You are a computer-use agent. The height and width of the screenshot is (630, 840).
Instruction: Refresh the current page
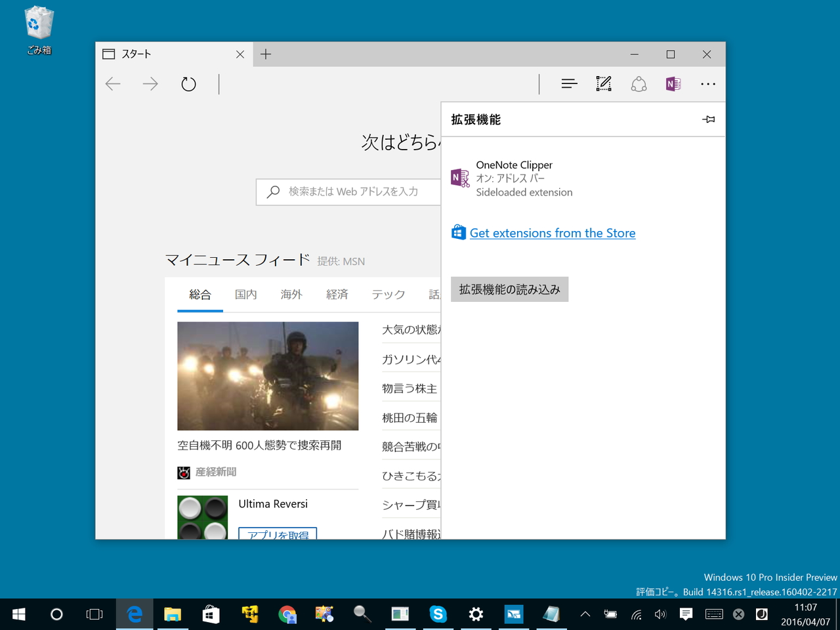coord(188,83)
